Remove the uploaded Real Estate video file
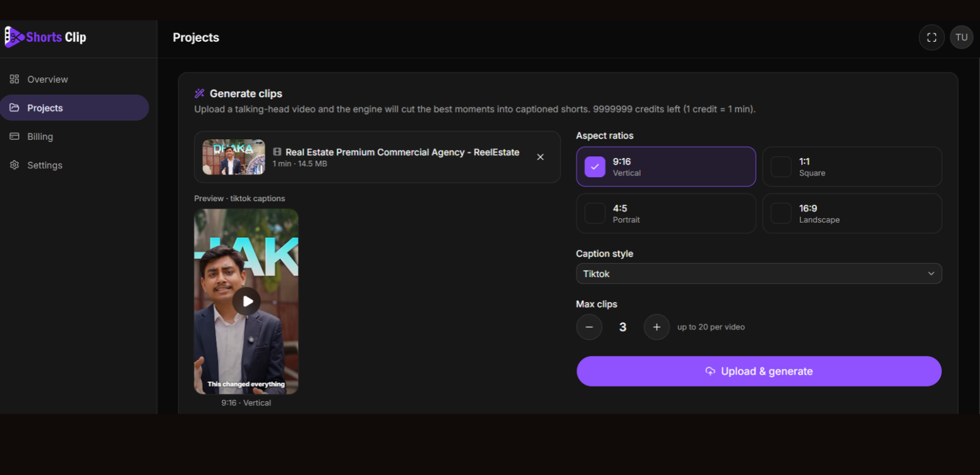 [x=540, y=157]
